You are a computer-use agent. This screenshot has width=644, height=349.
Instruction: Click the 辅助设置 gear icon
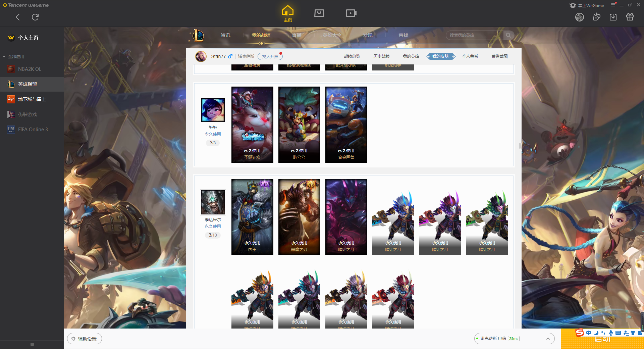point(73,339)
